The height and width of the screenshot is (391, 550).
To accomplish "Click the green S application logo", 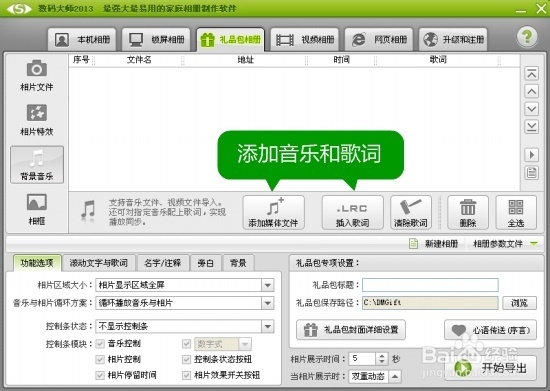I will (x=19, y=8).
